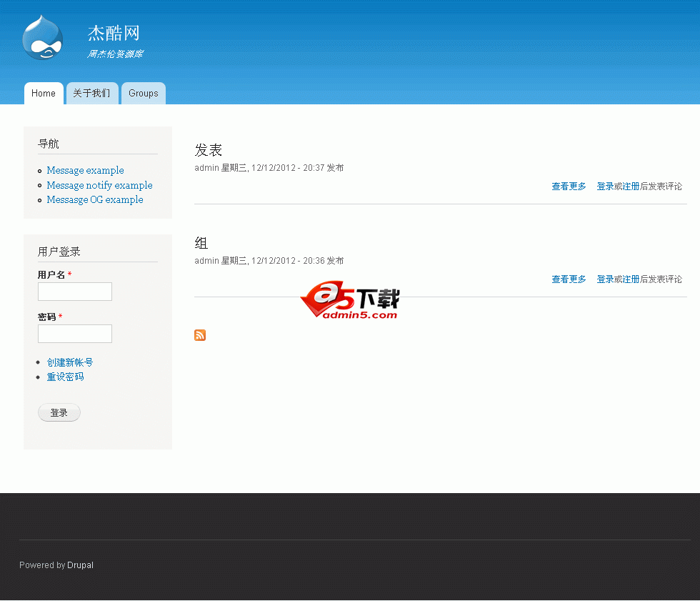Open the Messasge OG example link
The height and width of the screenshot is (601, 700).
95,199
